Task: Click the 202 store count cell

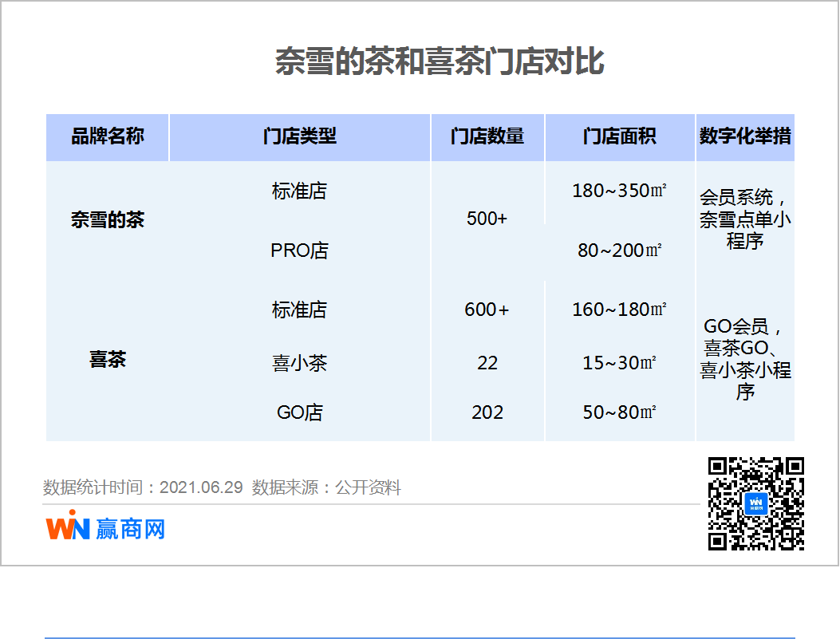Action: point(487,412)
